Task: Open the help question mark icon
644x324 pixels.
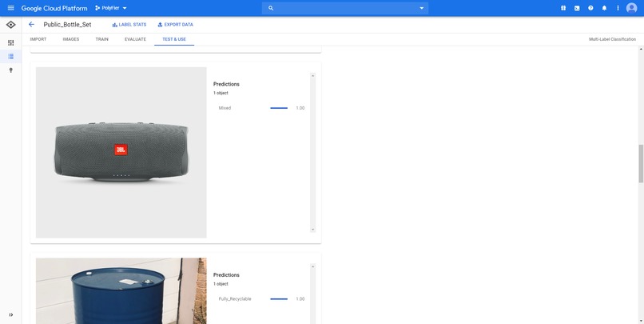Action: (x=590, y=8)
